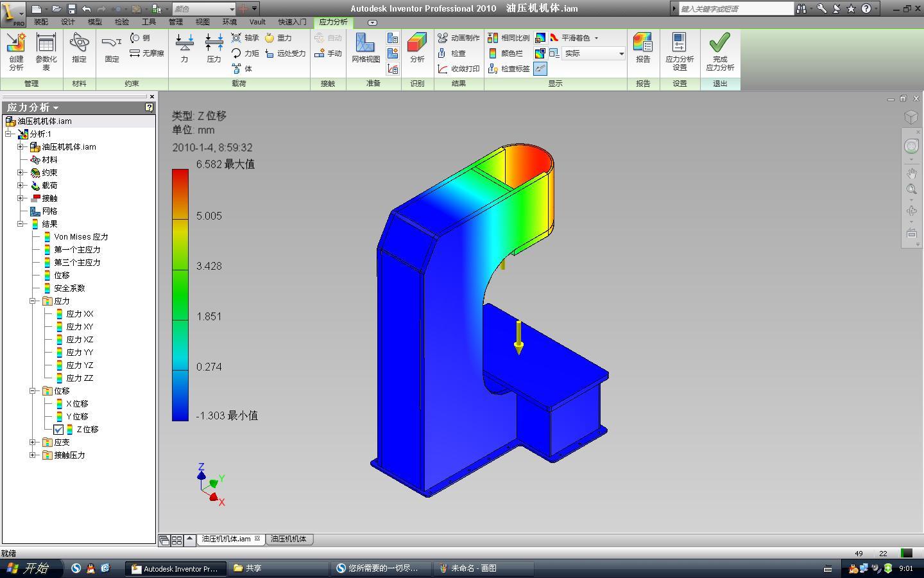Toggle the 颜色栏 color bar display
The width and height of the screenshot is (924, 578).
point(506,53)
